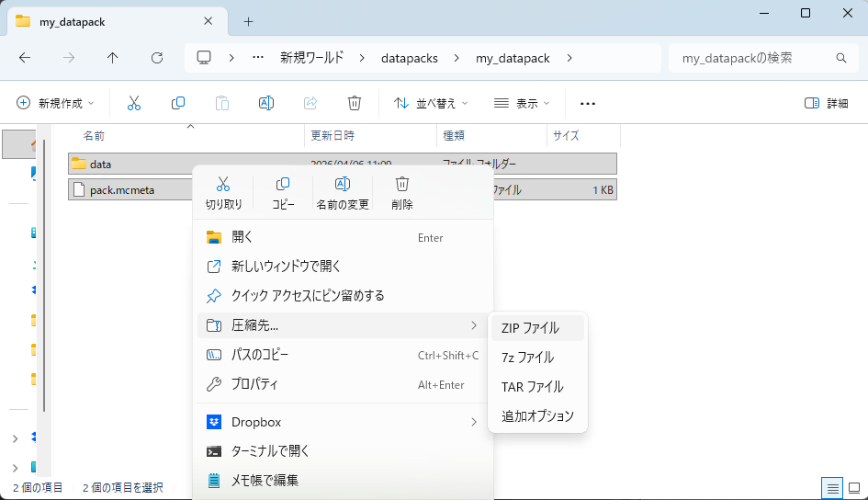The image size is (868, 500).
Task: Click the Paste icon in the toolbar
Action: (x=222, y=103)
